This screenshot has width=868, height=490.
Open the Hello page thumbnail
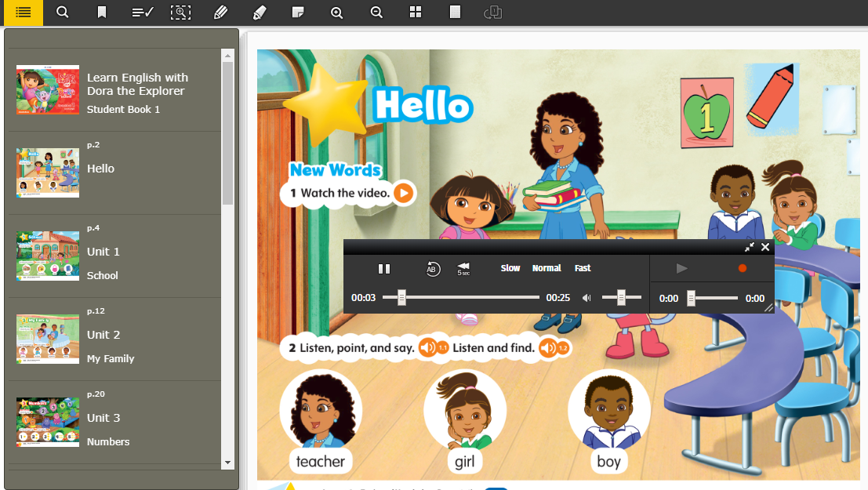[48, 172]
